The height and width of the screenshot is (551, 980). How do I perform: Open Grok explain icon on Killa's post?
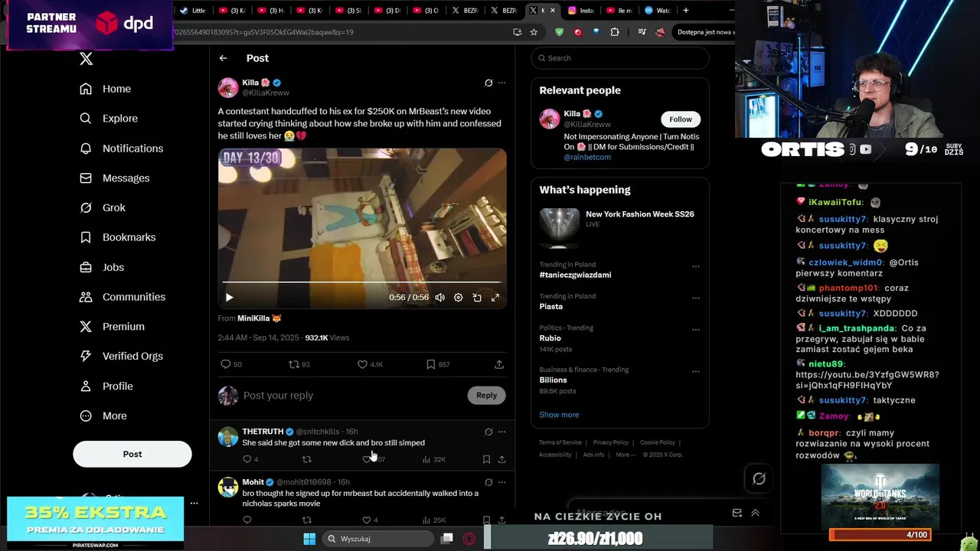coord(488,83)
